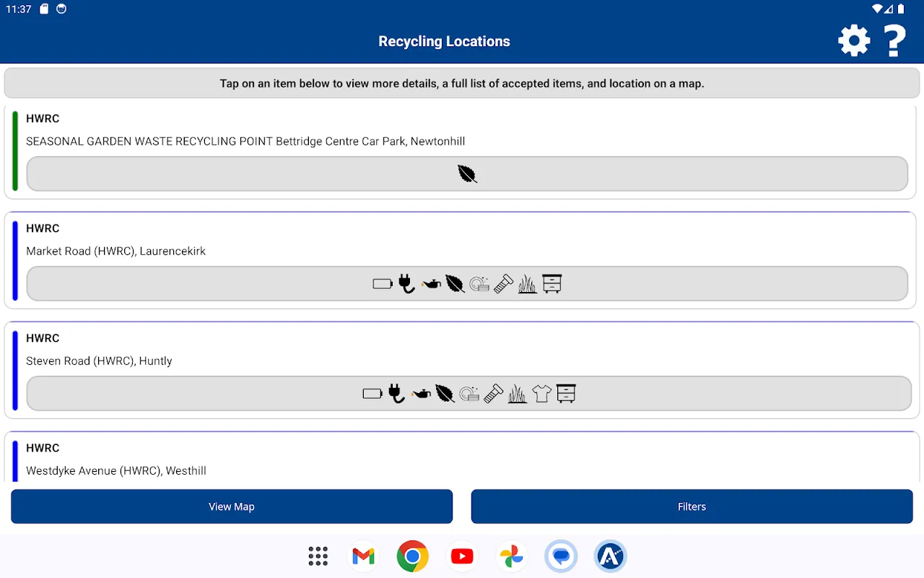Screen dimensions: 924x578
Task: Open the app drawer grid icon
Action: (x=318, y=556)
